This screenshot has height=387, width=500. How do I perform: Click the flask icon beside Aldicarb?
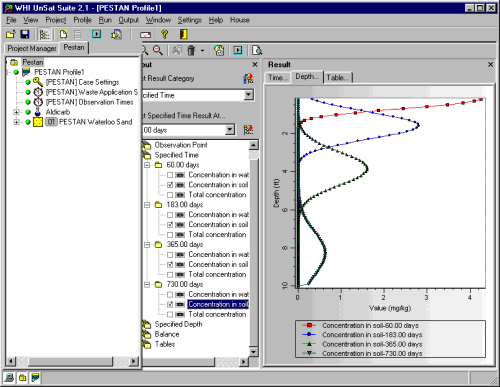click(x=38, y=112)
